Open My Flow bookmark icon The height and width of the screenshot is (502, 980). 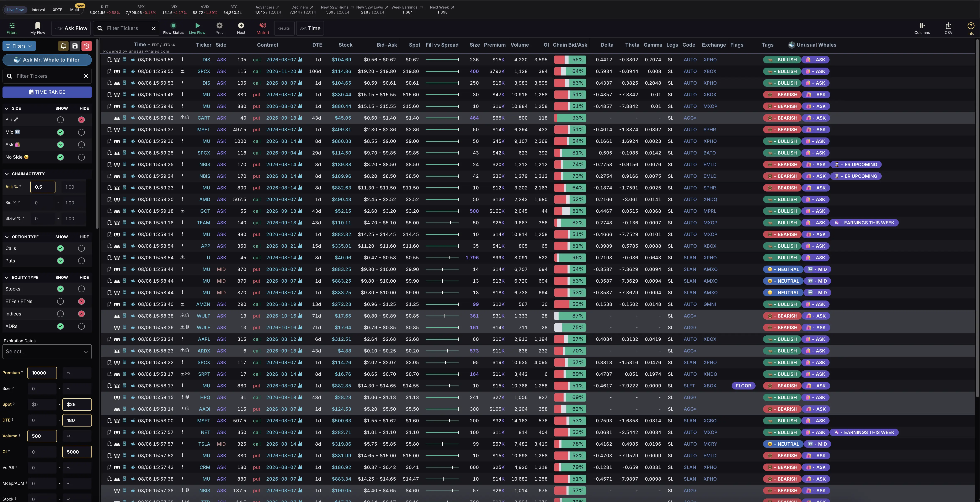38,26
